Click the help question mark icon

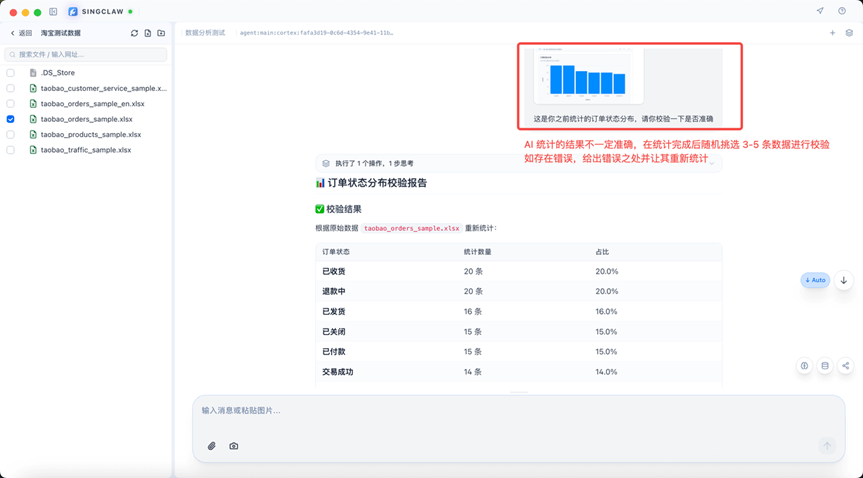click(x=842, y=12)
